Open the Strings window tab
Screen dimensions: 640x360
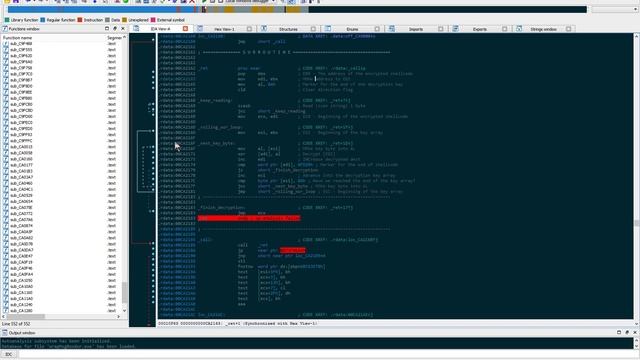(543, 29)
